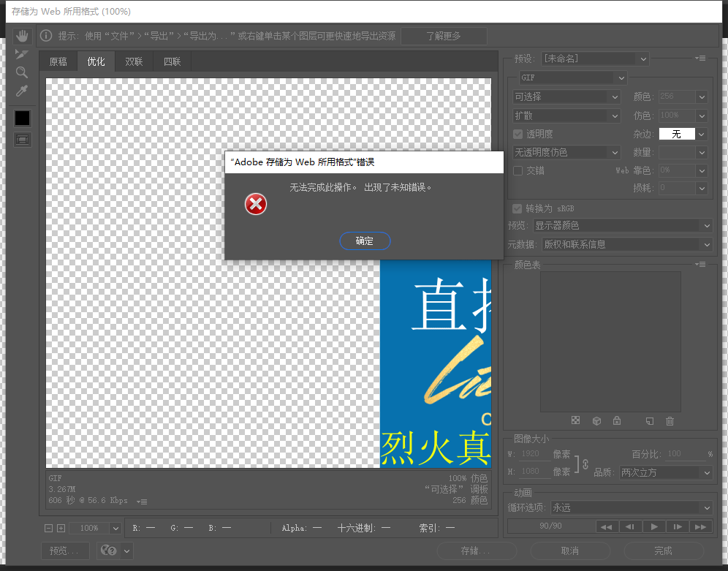Switch to the 原稿 tab
Screen dimensions: 728x571
pos(58,61)
